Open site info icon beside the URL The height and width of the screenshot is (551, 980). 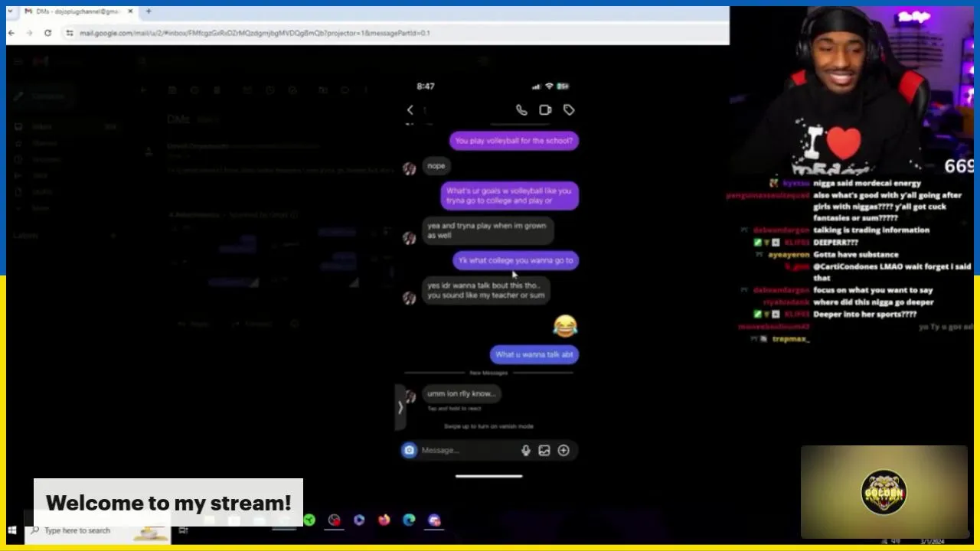pyautogui.click(x=70, y=33)
